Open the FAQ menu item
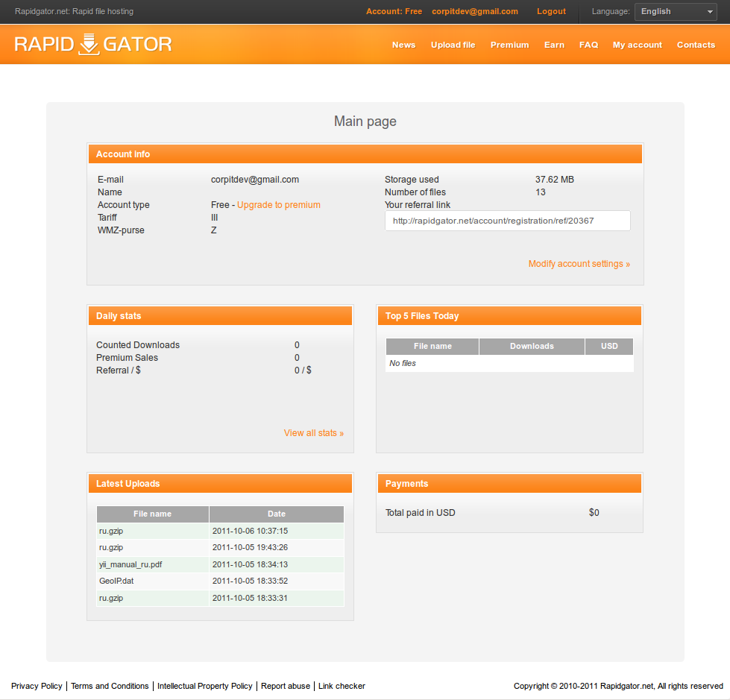 [x=588, y=45]
